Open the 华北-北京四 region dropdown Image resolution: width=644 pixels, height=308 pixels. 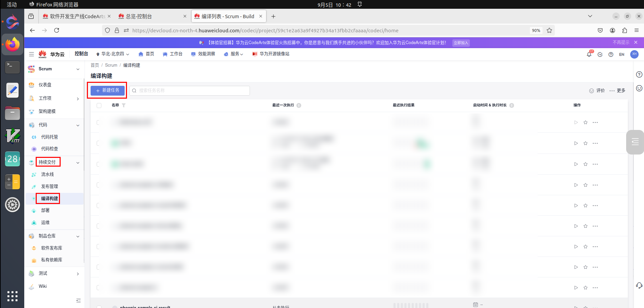[112, 54]
